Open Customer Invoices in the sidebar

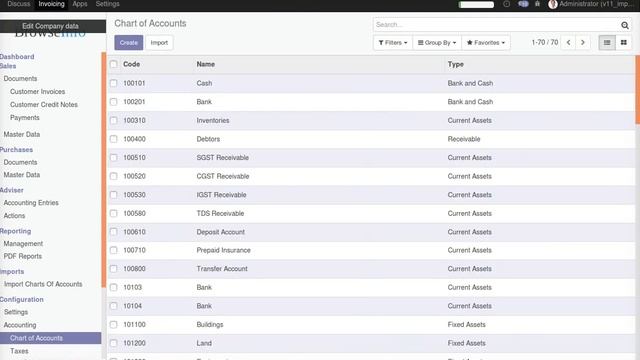tap(38, 91)
